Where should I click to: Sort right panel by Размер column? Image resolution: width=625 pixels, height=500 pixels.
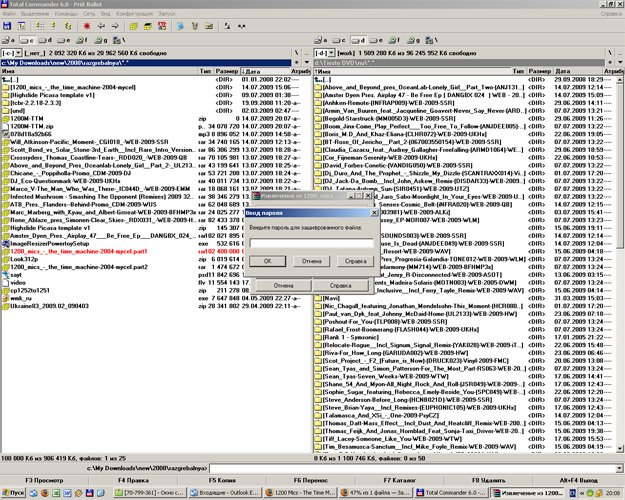tap(539, 71)
